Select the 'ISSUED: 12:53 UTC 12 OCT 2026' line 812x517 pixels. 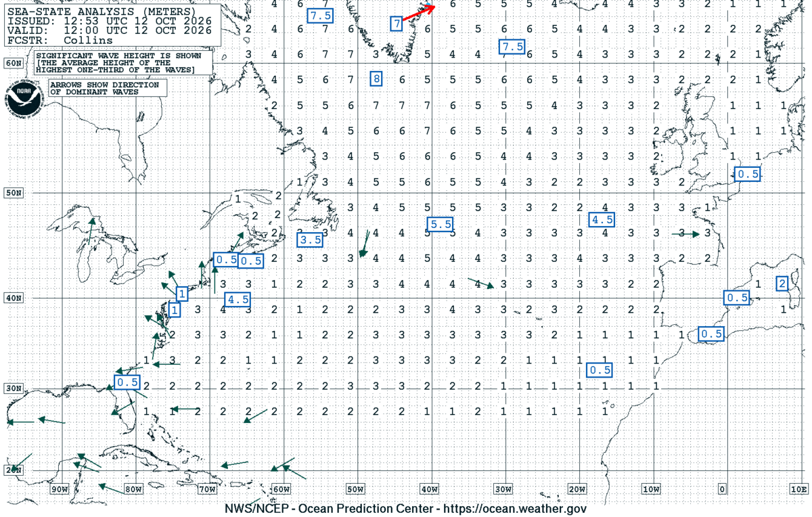coord(109,21)
